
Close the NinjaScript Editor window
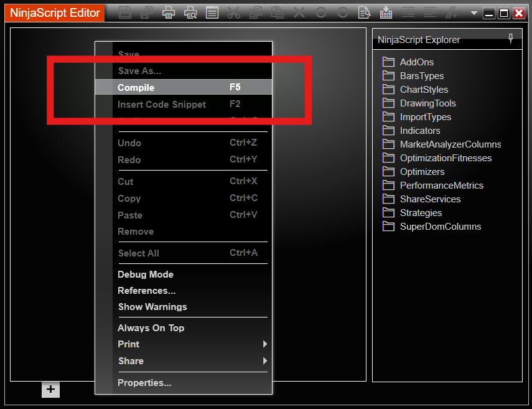[x=519, y=13]
